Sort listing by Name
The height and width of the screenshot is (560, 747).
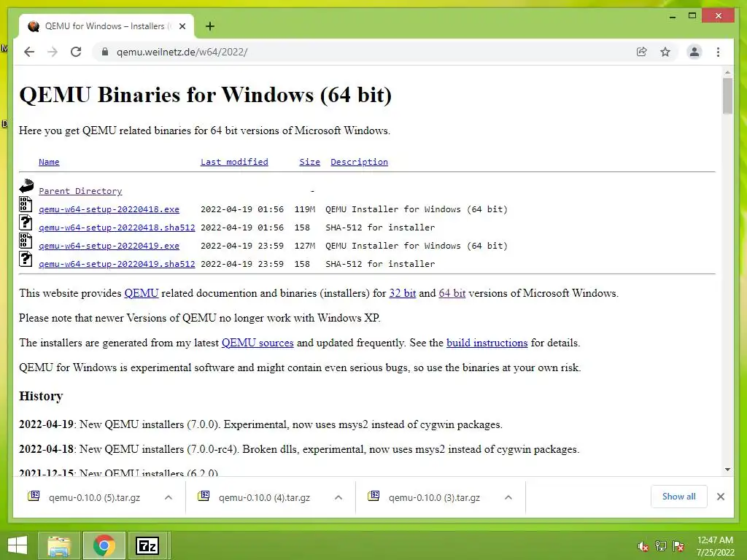tap(49, 162)
